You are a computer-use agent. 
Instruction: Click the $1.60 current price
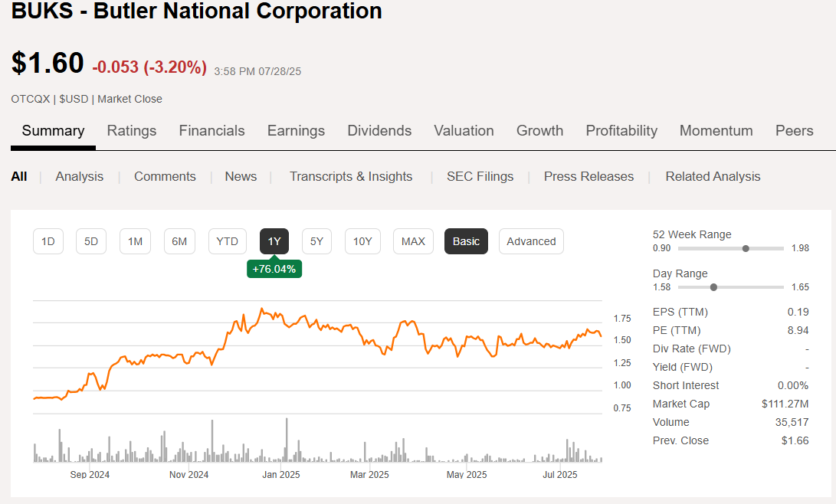[48, 63]
